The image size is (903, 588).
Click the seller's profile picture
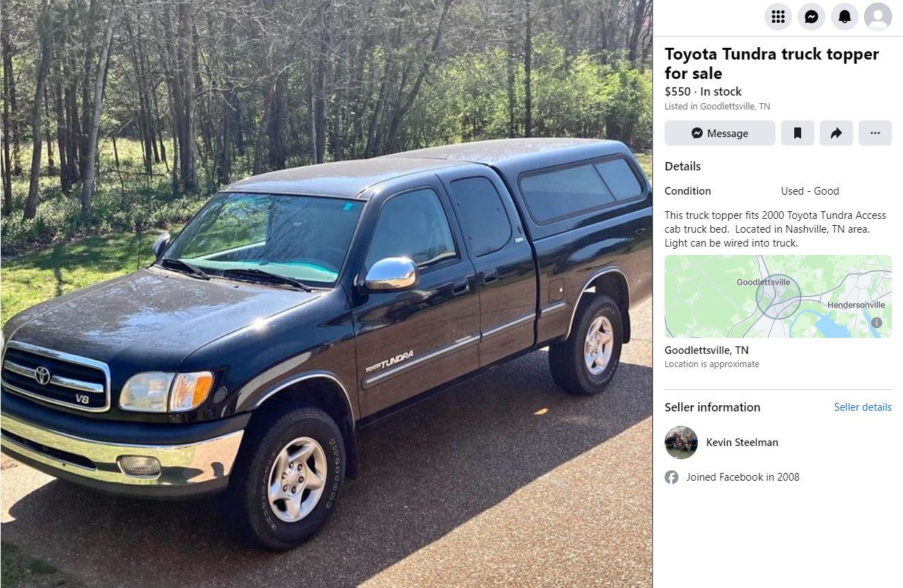(x=681, y=443)
